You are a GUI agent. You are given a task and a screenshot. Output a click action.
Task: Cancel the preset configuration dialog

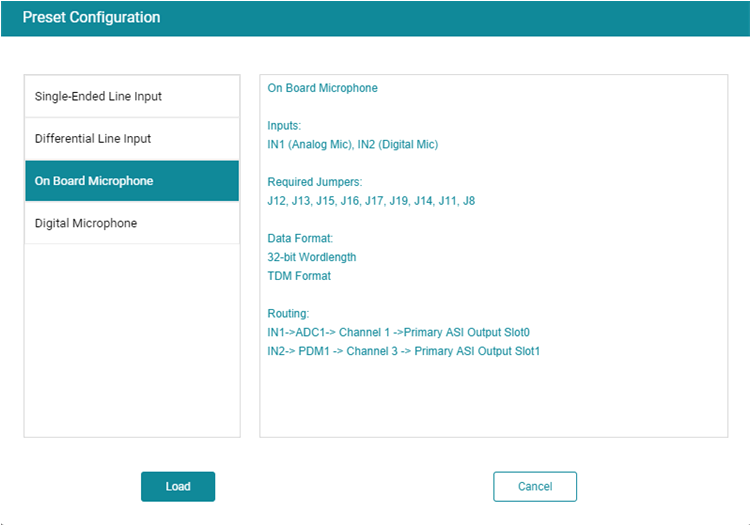coord(534,486)
